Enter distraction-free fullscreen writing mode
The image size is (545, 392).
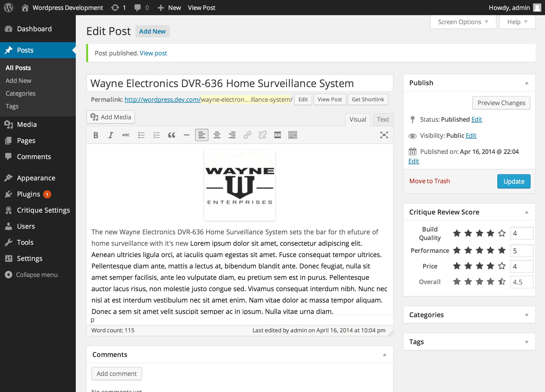coord(384,135)
